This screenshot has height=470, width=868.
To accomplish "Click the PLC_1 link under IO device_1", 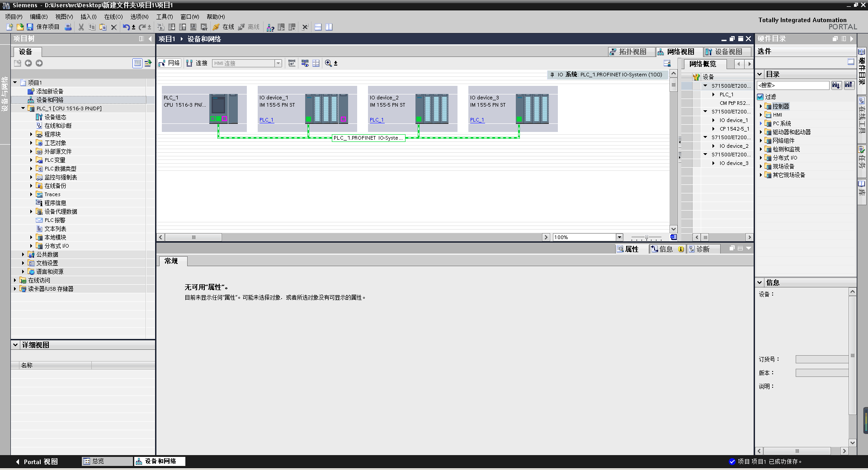I will click(x=266, y=120).
